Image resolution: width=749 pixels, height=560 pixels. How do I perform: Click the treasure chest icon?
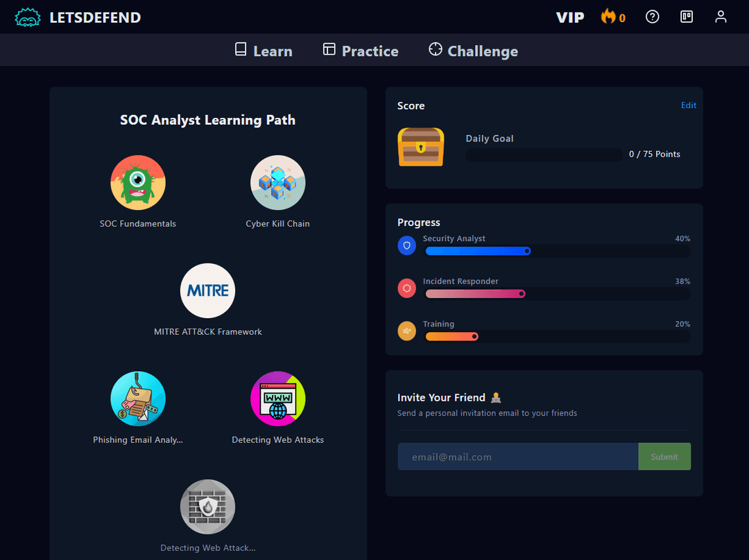point(421,147)
